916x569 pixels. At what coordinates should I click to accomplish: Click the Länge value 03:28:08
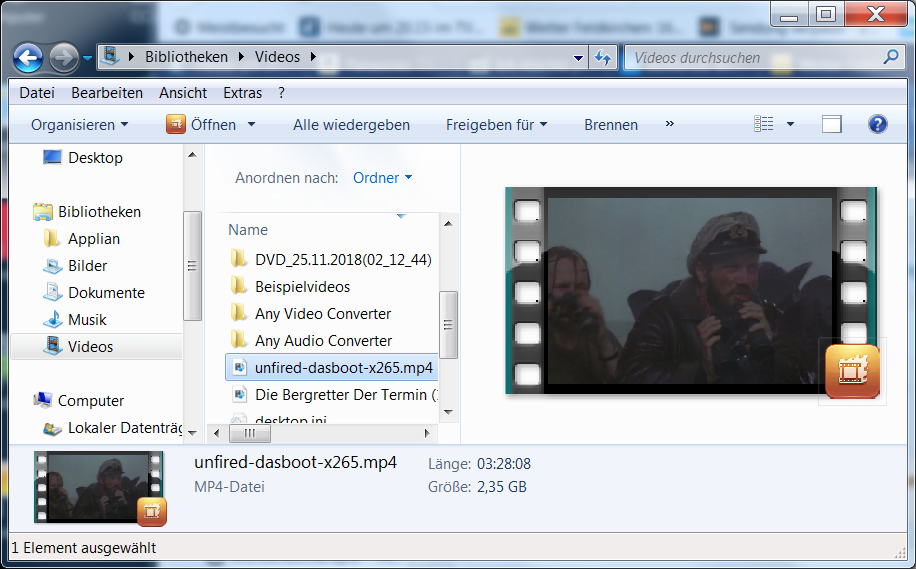504,464
